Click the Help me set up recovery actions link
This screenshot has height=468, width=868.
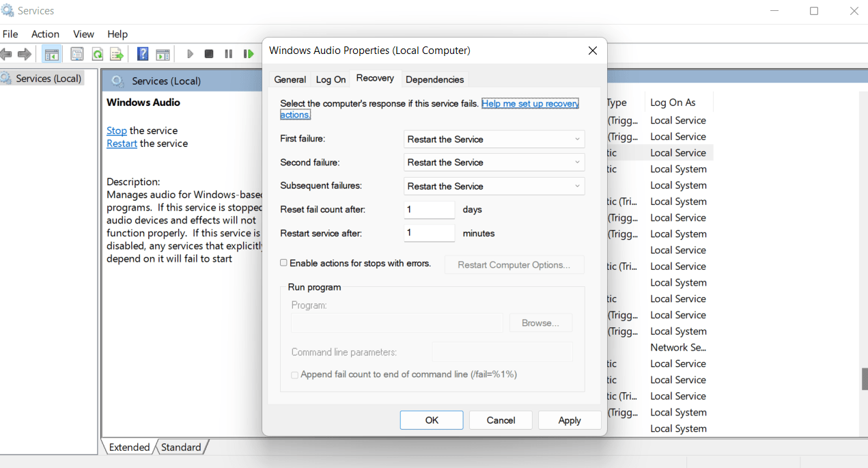tap(529, 103)
